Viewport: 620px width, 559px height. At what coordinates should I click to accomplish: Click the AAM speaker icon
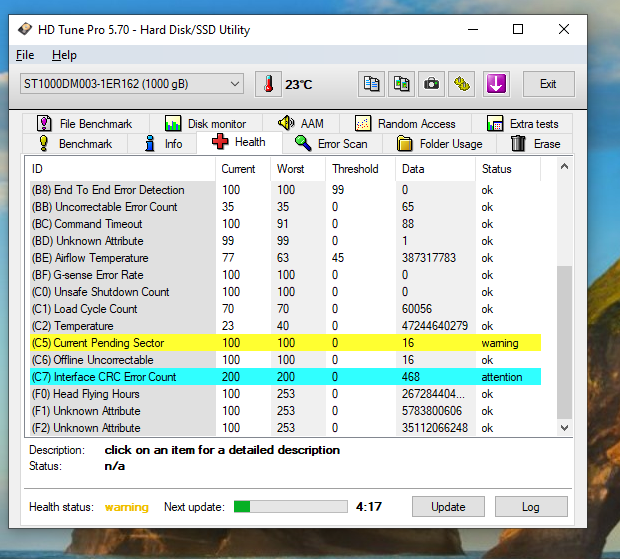[286, 123]
